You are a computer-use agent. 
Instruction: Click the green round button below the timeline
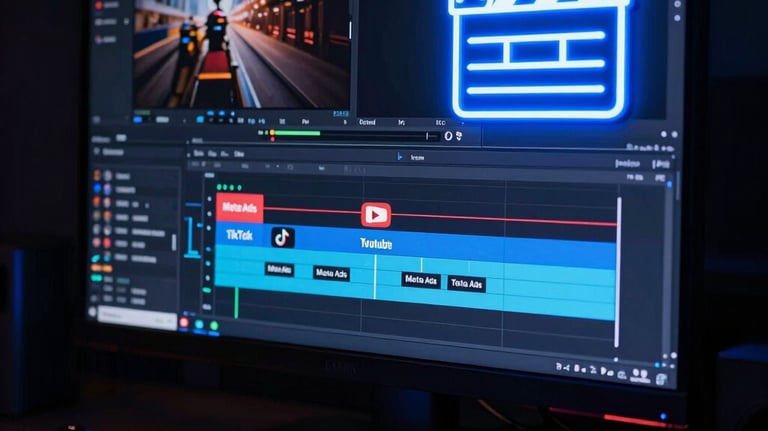[x=214, y=326]
